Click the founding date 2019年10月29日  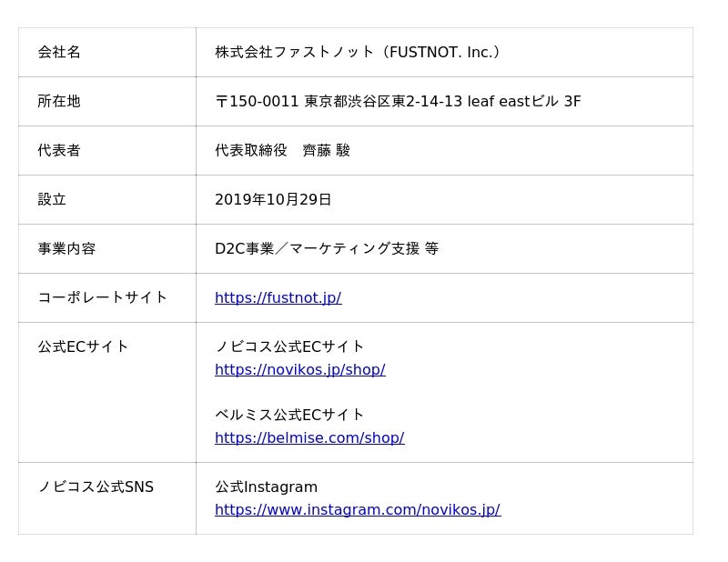273,200
